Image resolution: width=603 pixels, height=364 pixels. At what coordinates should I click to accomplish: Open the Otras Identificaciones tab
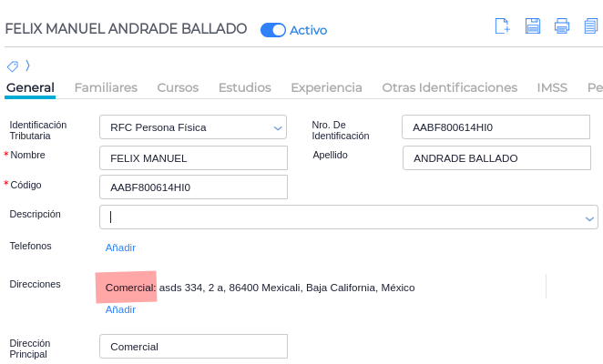coord(449,88)
